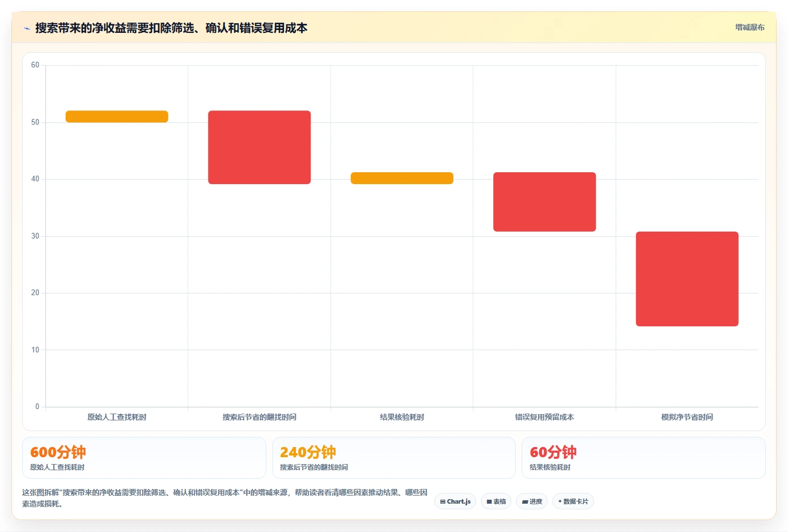Screen dimensions: 788x532
Task: Click x-axis label 结果核验耗时
Action: pos(402,417)
